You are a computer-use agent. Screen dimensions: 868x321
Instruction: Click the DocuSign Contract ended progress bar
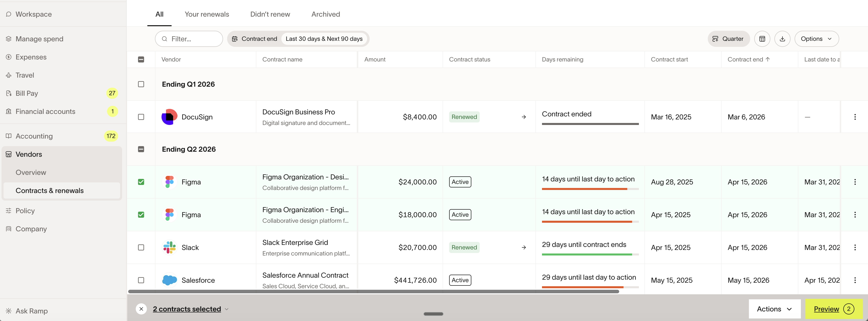(x=590, y=124)
